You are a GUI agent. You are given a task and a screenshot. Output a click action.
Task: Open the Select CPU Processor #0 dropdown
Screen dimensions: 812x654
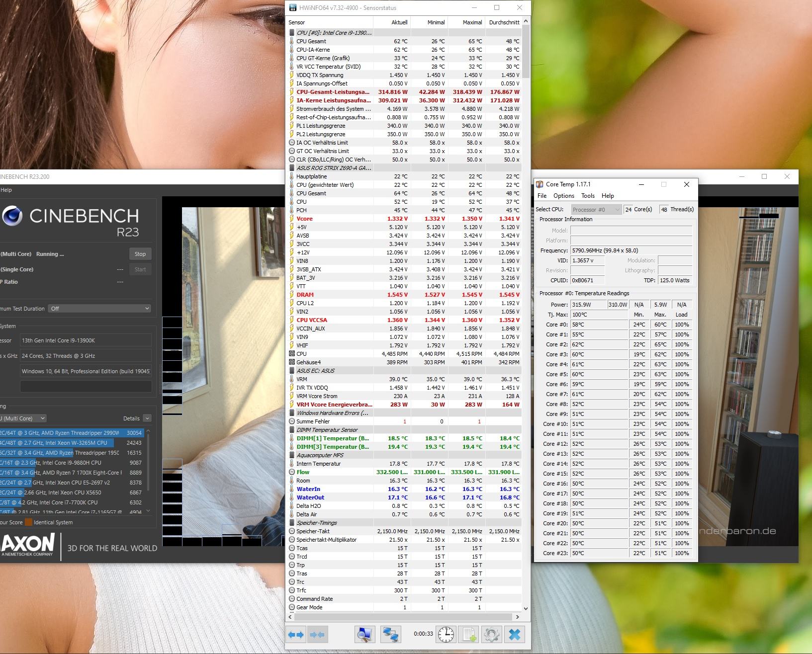coord(596,210)
